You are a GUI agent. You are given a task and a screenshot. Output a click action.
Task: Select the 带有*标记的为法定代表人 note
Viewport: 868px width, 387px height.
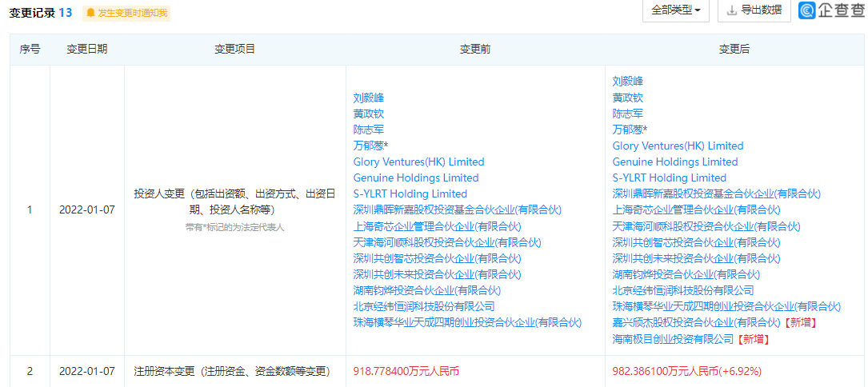[x=234, y=226]
